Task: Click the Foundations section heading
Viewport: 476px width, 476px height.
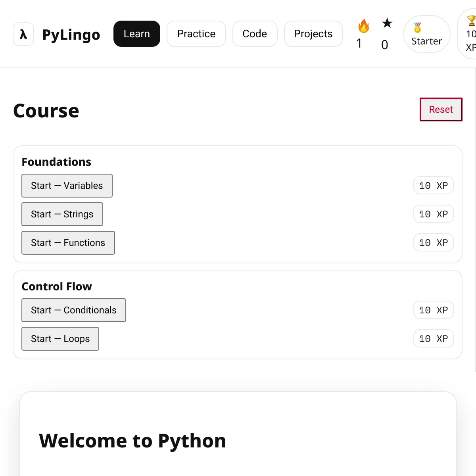Action: (56, 162)
